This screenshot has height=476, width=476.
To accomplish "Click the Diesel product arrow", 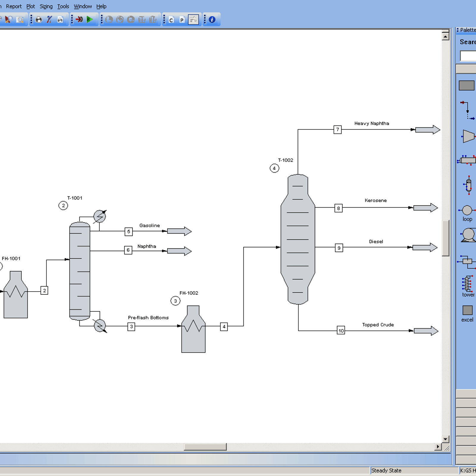I will point(425,248).
